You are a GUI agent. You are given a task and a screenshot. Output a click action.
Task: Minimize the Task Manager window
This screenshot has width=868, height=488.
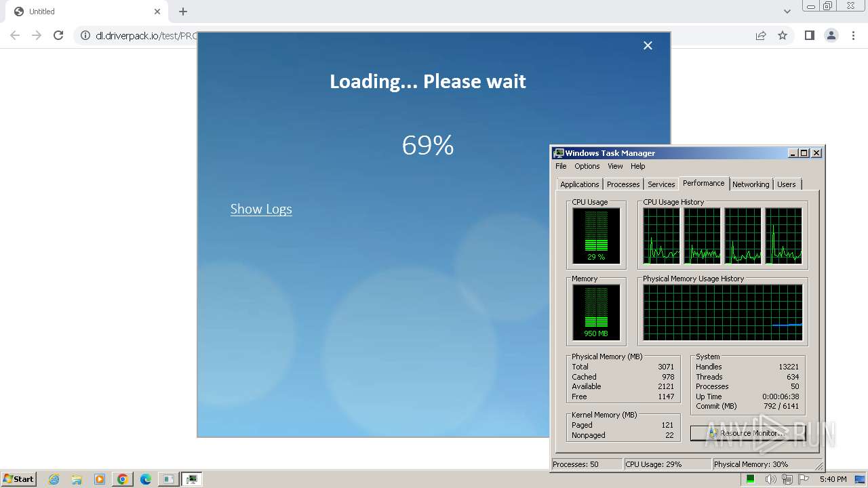(793, 153)
